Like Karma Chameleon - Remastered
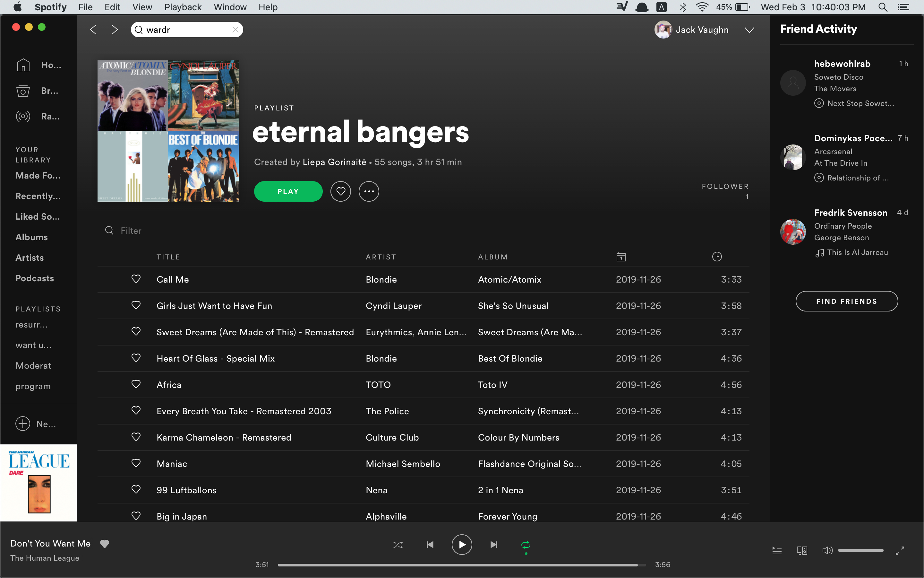Image resolution: width=924 pixels, height=578 pixels. [x=136, y=437]
